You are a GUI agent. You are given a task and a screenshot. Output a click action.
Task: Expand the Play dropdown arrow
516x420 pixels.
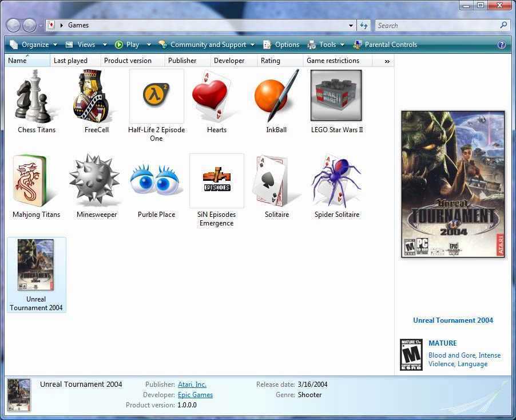click(149, 45)
